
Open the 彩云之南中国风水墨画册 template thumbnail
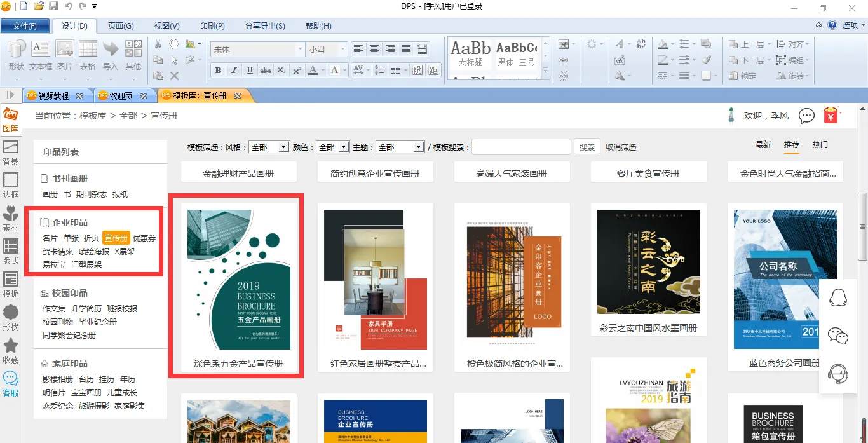click(648, 262)
